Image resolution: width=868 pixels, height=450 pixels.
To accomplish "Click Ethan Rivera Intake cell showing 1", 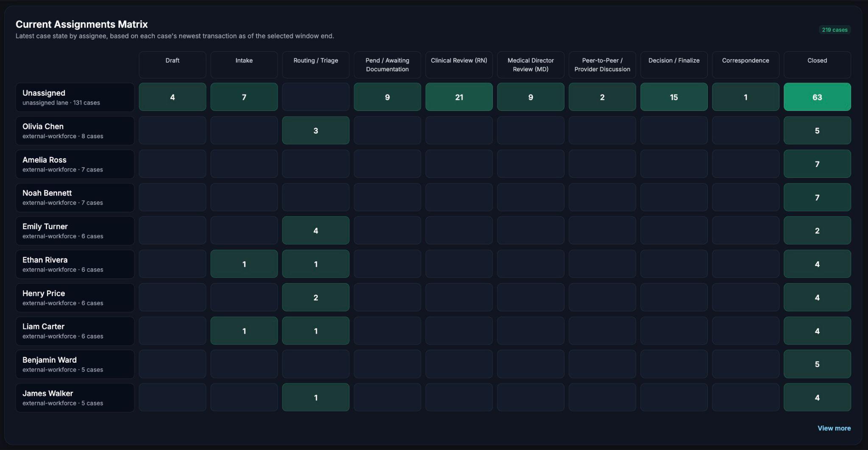I will point(244,264).
